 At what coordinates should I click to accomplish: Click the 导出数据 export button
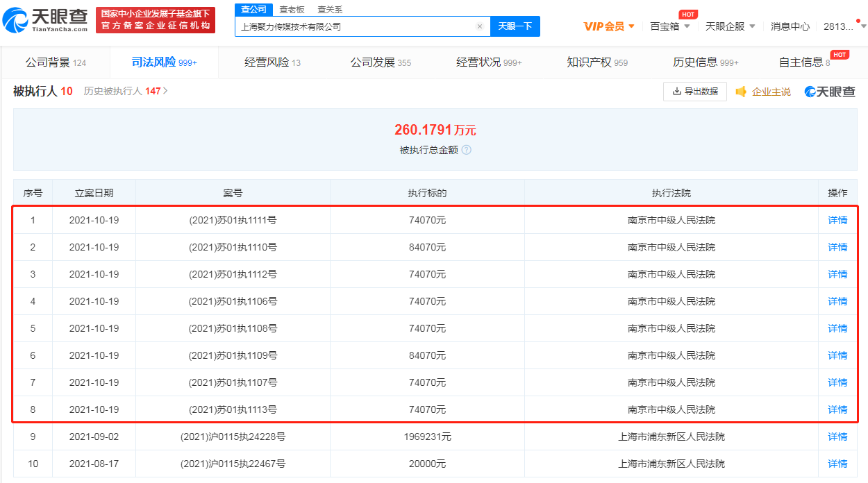(x=695, y=92)
